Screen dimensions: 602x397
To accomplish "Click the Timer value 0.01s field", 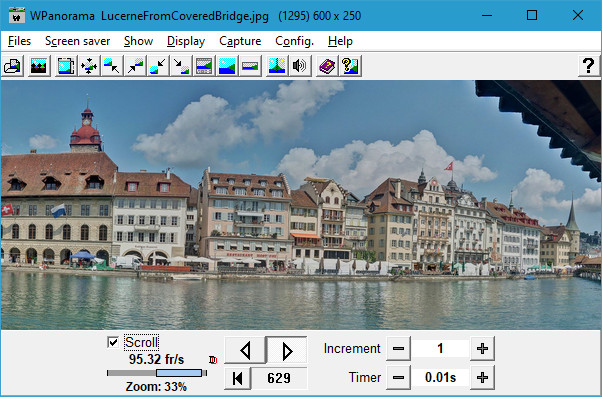I will (440, 377).
